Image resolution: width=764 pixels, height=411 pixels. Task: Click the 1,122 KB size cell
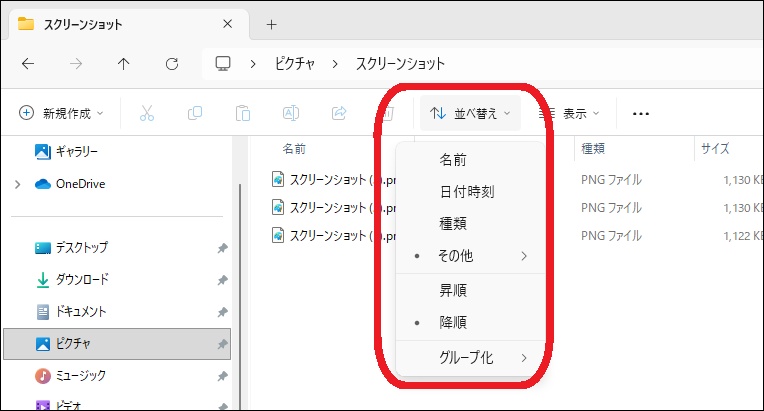(x=743, y=236)
